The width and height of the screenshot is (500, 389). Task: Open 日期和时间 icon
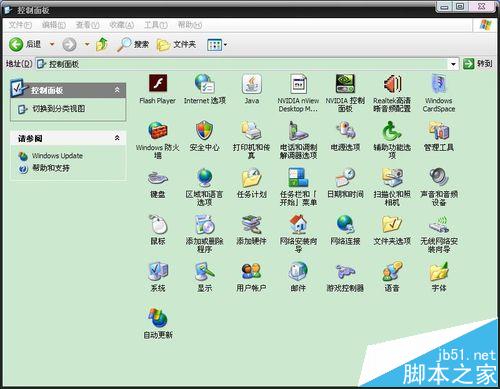pyautogui.click(x=345, y=177)
